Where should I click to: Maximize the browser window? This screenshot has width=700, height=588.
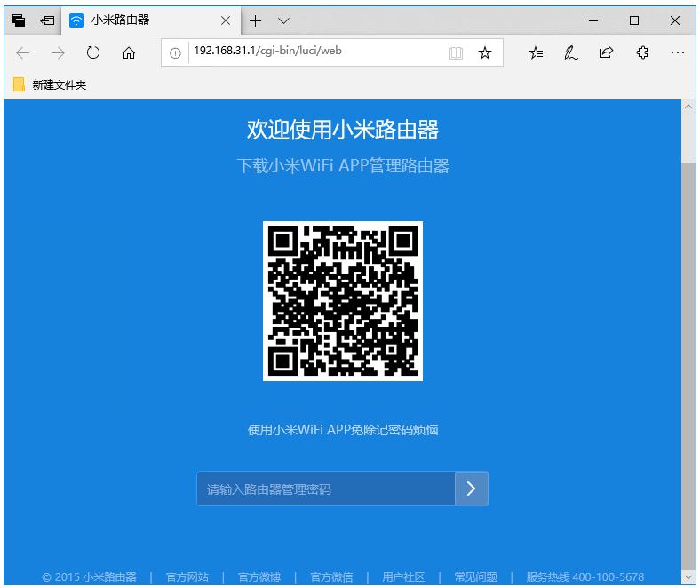coord(634,20)
